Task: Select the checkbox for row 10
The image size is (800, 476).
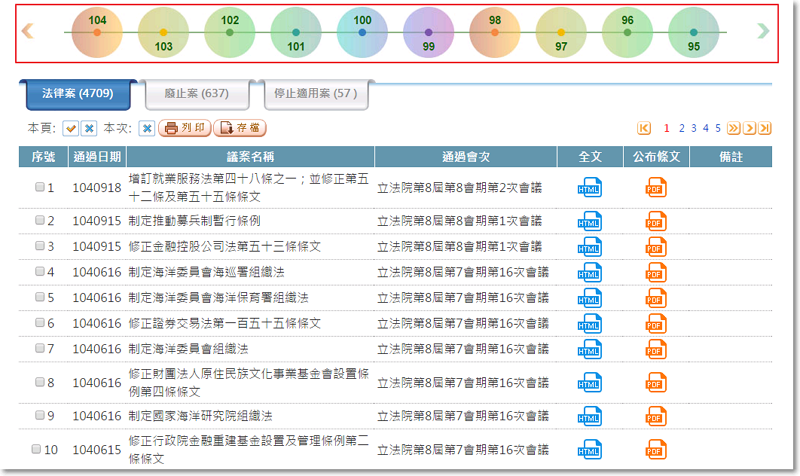Action: tap(39, 449)
